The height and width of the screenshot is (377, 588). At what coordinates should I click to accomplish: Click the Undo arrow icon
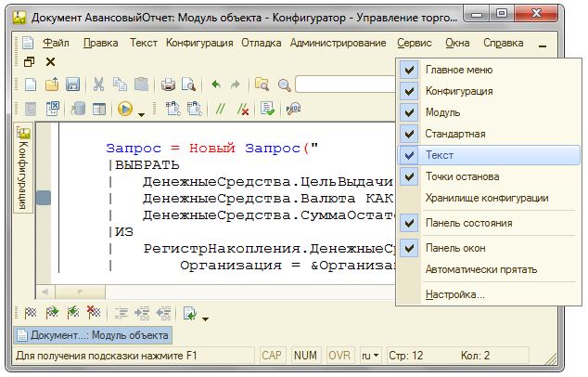coord(215,85)
